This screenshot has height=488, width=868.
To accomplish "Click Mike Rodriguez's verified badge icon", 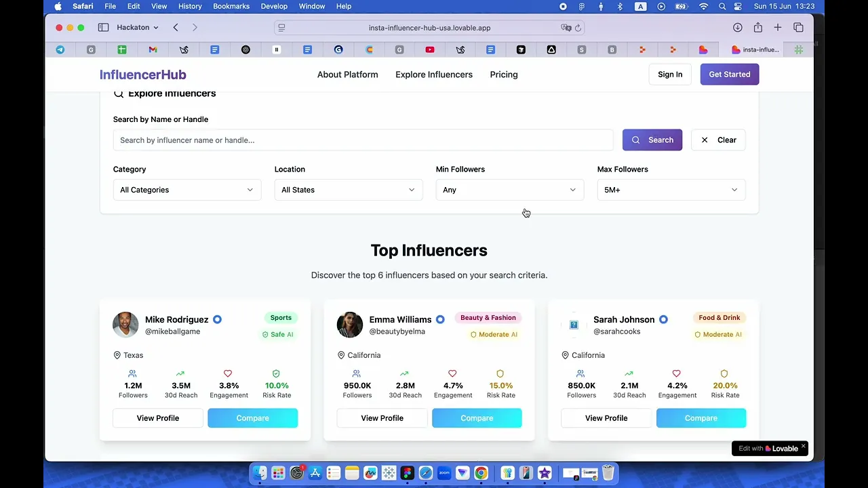I will (217, 319).
